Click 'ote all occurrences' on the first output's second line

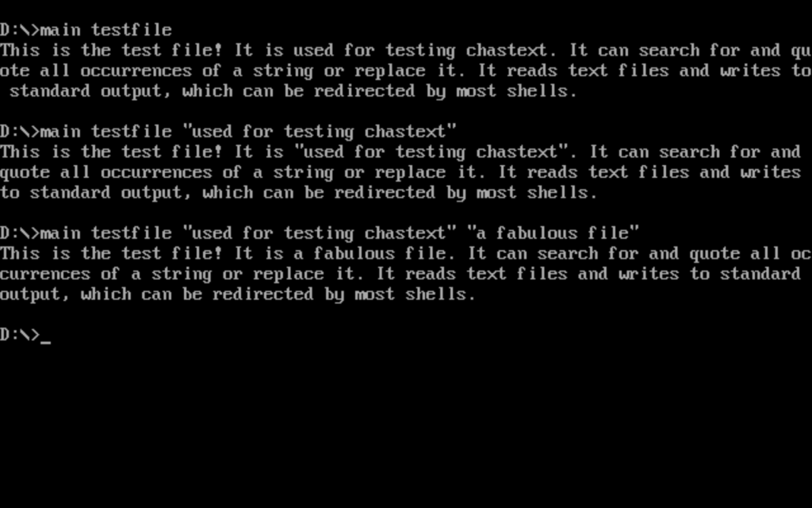(x=96, y=71)
